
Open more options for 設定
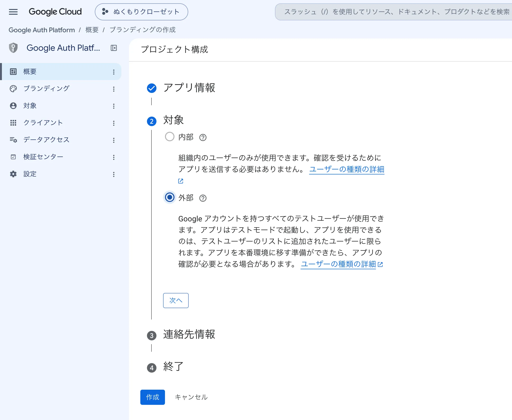tap(114, 174)
